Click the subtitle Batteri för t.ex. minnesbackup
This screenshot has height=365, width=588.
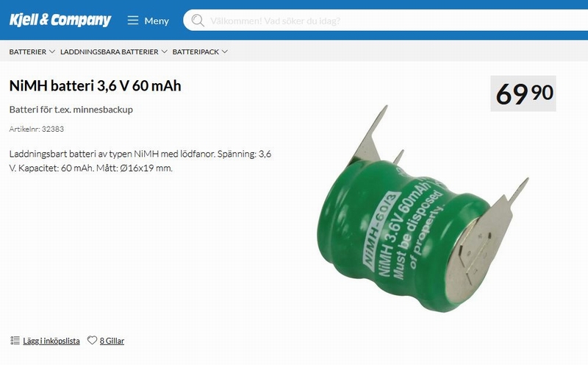(71, 109)
